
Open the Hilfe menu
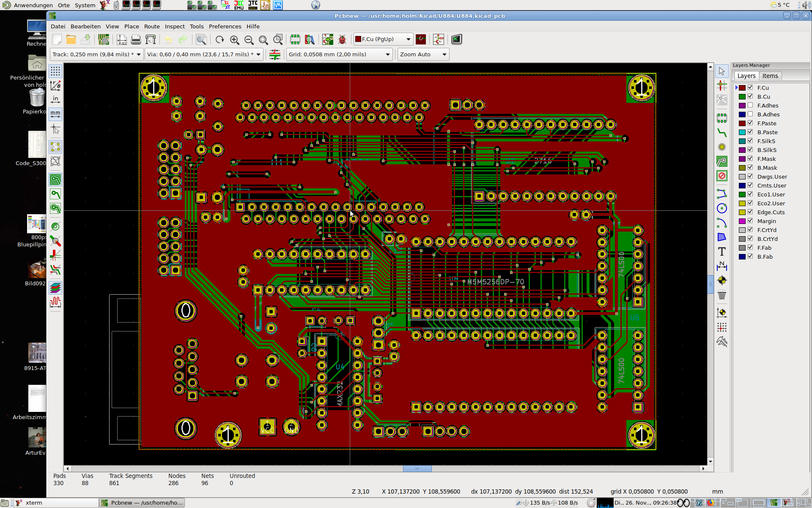pyautogui.click(x=253, y=26)
